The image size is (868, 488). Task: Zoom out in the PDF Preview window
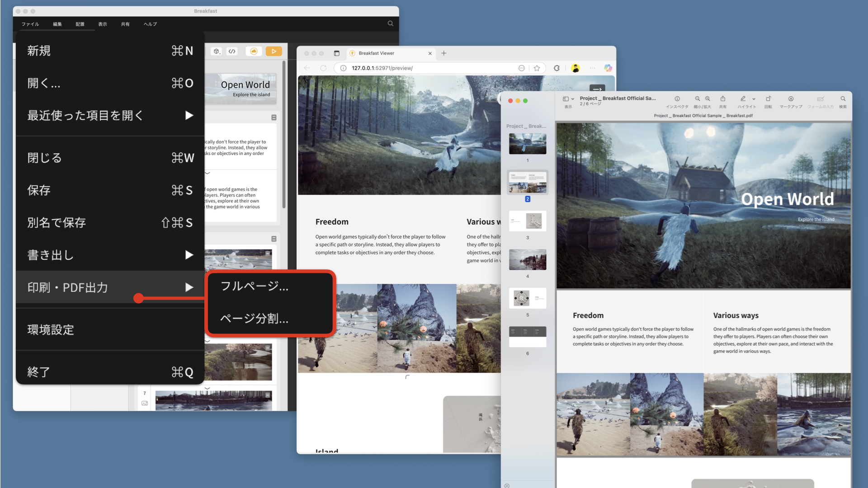[698, 99]
